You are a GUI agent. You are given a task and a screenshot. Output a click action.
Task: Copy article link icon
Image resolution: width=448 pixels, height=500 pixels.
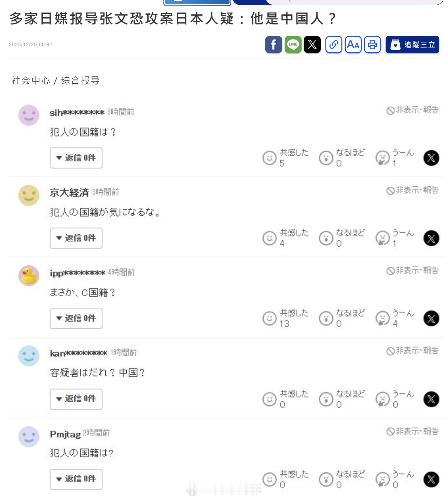pos(334,44)
